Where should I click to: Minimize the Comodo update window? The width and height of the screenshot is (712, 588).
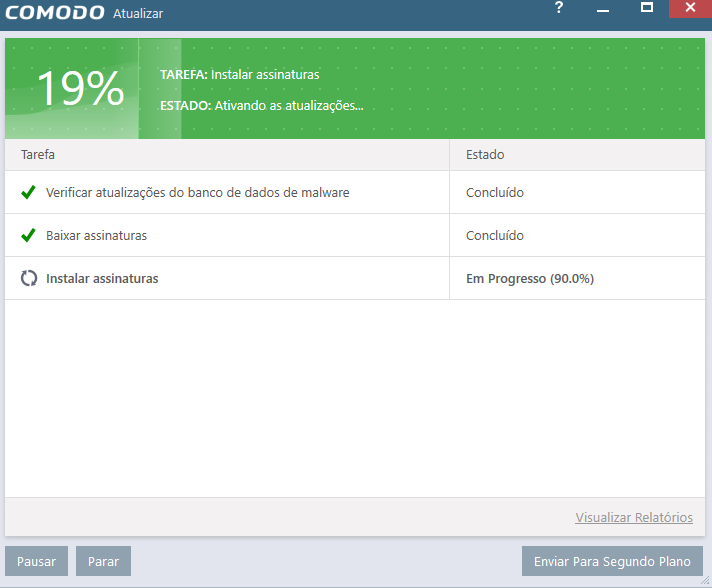pyautogui.click(x=603, y=8)
